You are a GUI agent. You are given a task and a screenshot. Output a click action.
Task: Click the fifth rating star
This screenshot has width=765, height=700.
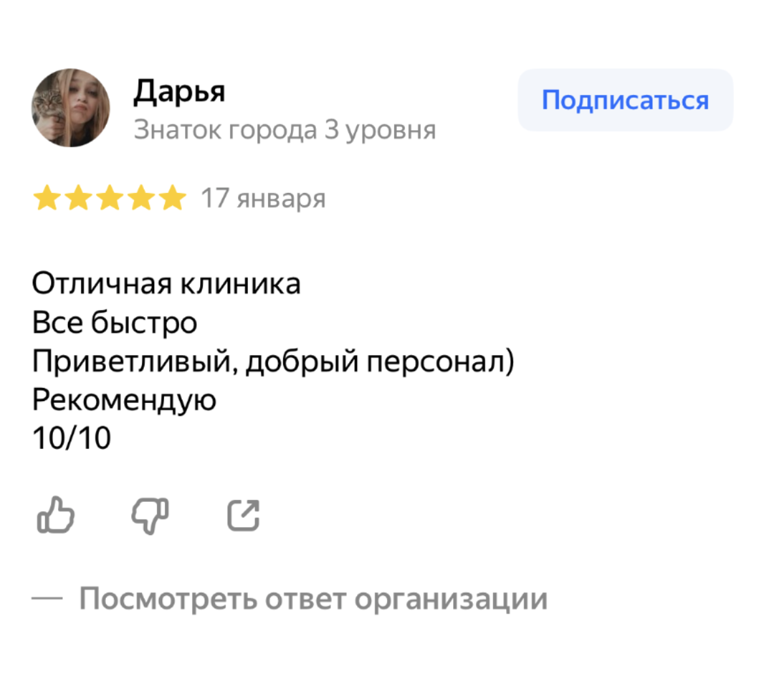[172, 198]
